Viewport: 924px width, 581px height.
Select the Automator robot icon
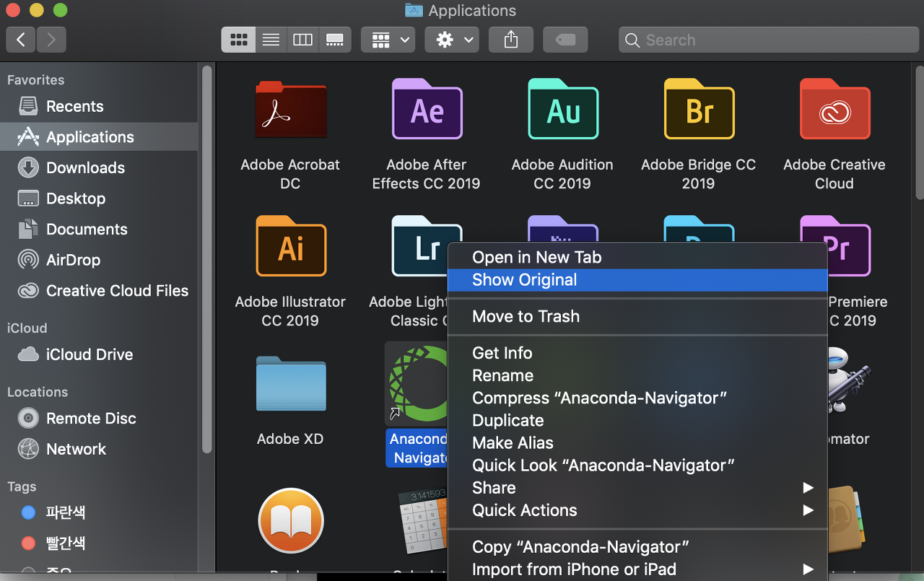[849, 381]
